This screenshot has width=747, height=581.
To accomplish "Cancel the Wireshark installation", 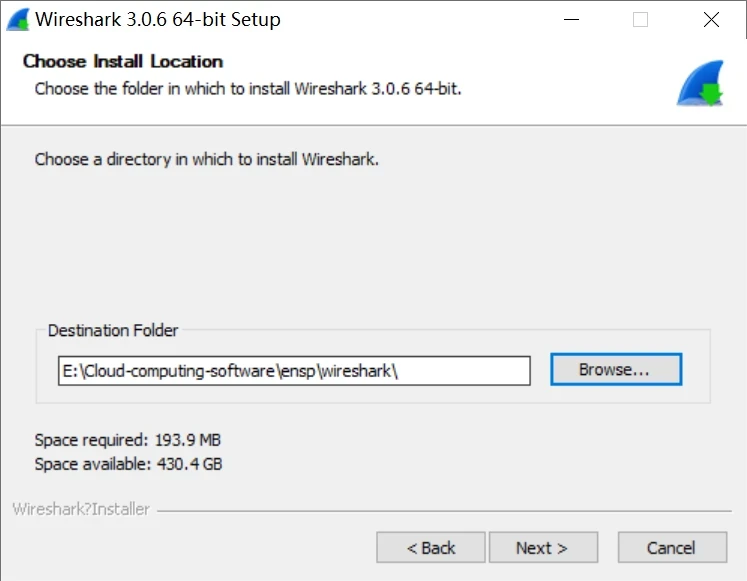I will 671,547.
